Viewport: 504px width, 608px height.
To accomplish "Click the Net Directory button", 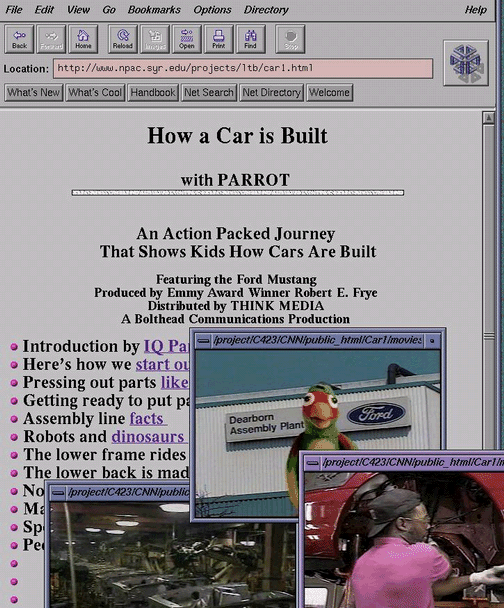I will [x=271, y=93].
